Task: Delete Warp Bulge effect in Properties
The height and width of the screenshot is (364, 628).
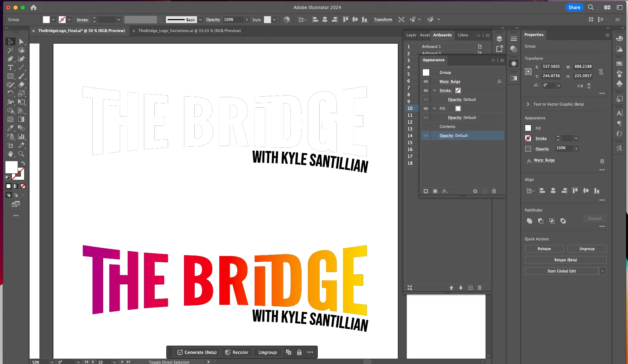Action: pos(602,161)
